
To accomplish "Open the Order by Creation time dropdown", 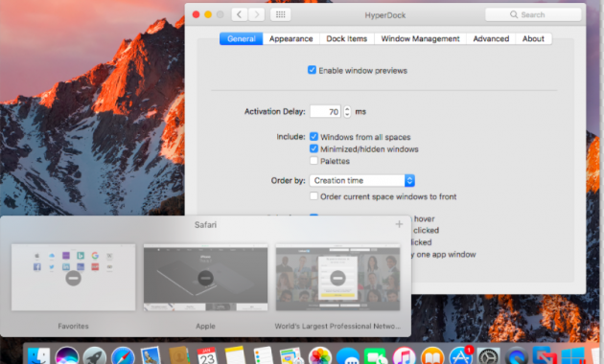I will tap(362, 180).
